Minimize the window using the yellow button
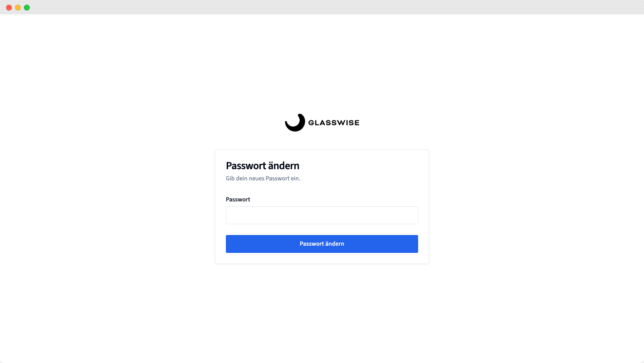The image size is (644, 363). click(18, 8)
